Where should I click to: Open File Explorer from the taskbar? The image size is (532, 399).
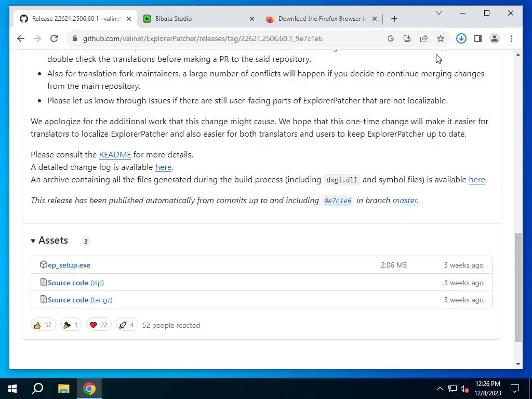(63, 389)
